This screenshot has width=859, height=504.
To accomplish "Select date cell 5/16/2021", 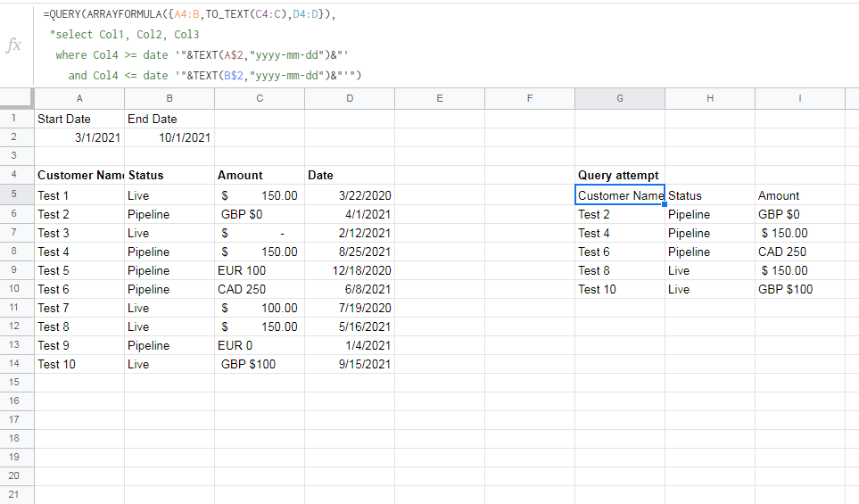I will point(350,327).
